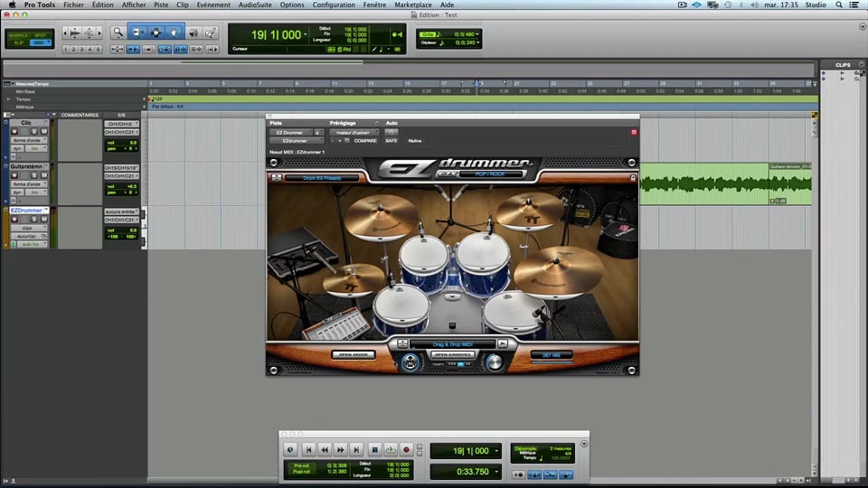
Task: Select the Grabber hand tool
Action: click(174, 33)
